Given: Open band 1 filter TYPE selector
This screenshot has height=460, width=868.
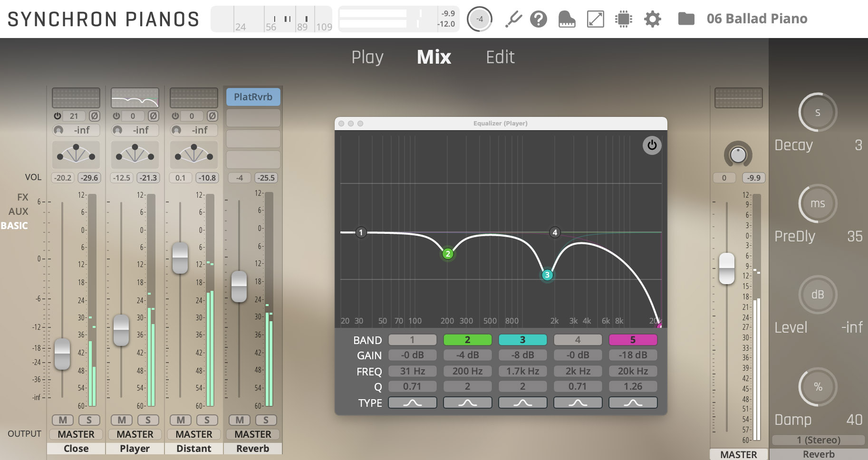Looking at the screenshot, I should pyautogui.click(x=413, y=402).
